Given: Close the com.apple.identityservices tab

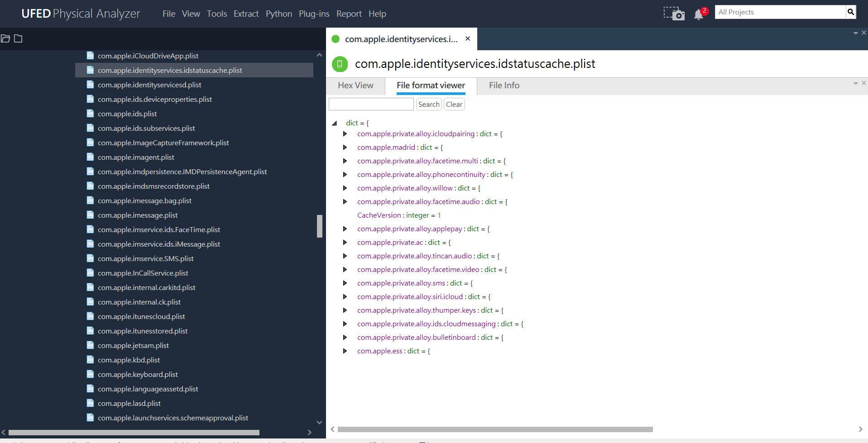Looking at the screenshot, I should (468, 39).
